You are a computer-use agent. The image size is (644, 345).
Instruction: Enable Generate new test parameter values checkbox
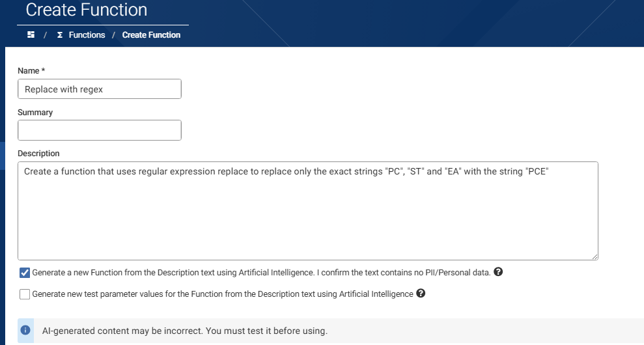tap(25, 294)
